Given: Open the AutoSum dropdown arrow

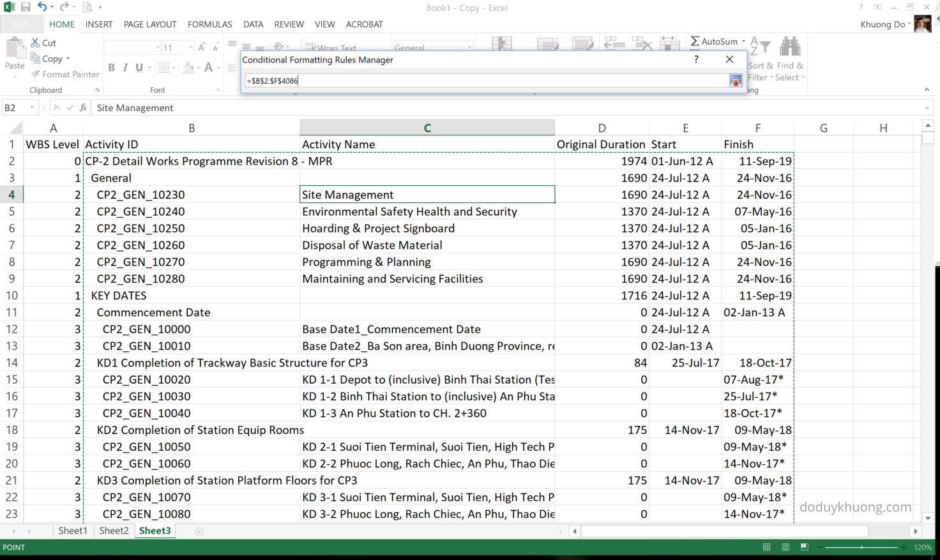Looking at the screenshot, I should pyautogui.click(x=744, y=42).
